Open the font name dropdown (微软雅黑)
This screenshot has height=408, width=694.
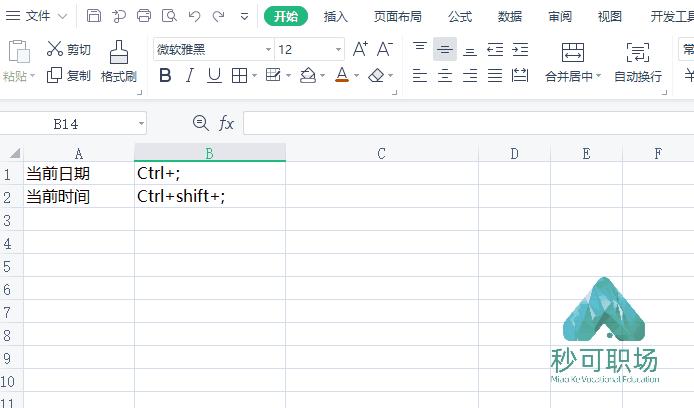(268, 50)
